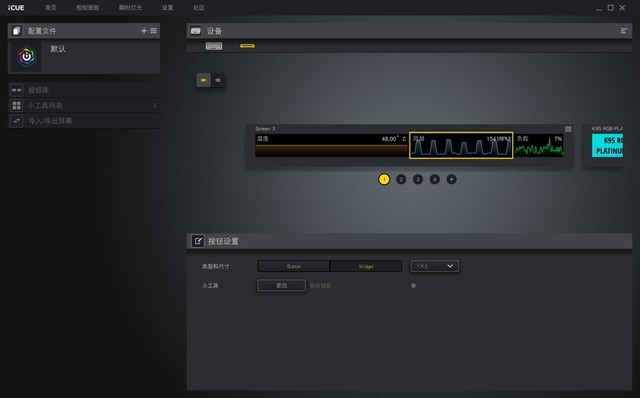Go to screen page 3
Image resolution: width=640 pixels, height=398 pixels.
[418, 179]
